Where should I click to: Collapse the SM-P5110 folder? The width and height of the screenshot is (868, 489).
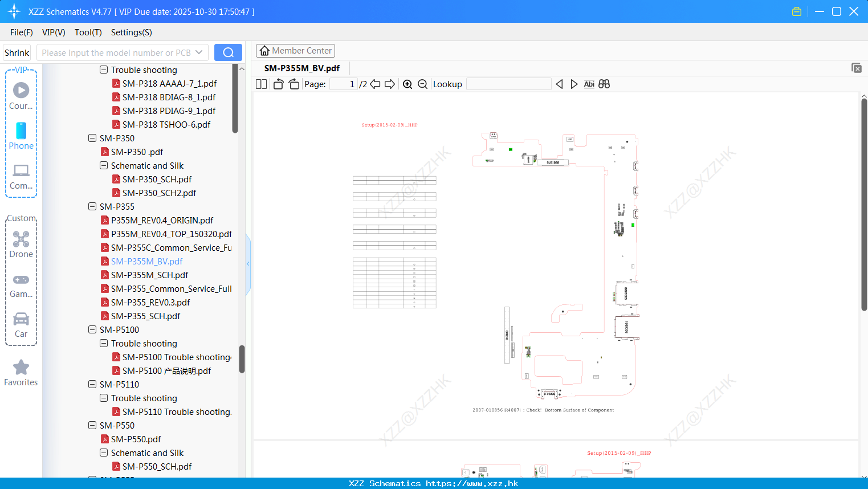point(92,384)
